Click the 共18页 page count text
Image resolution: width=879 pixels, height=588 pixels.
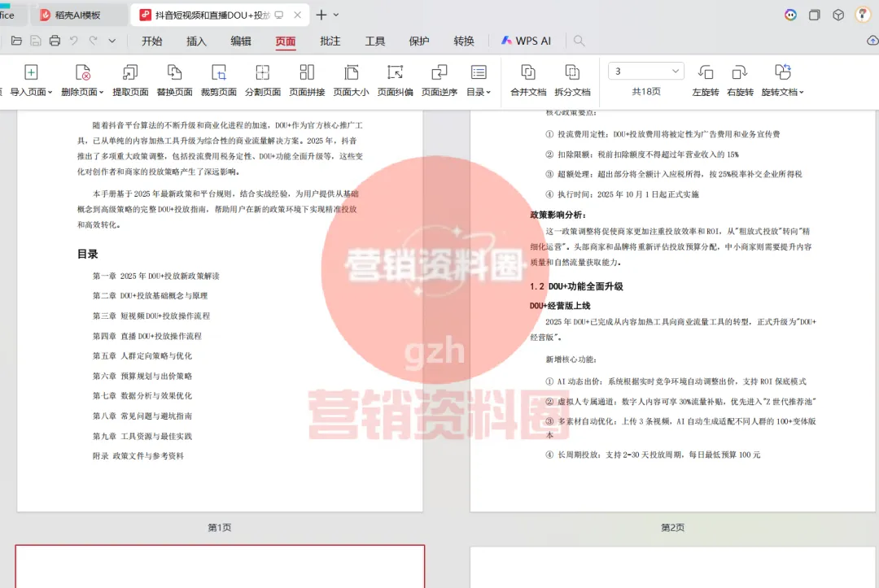[645, 92]
